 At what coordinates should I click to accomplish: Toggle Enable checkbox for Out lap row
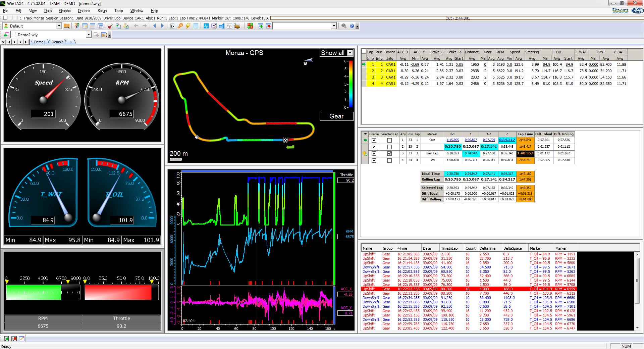point(374,140)
